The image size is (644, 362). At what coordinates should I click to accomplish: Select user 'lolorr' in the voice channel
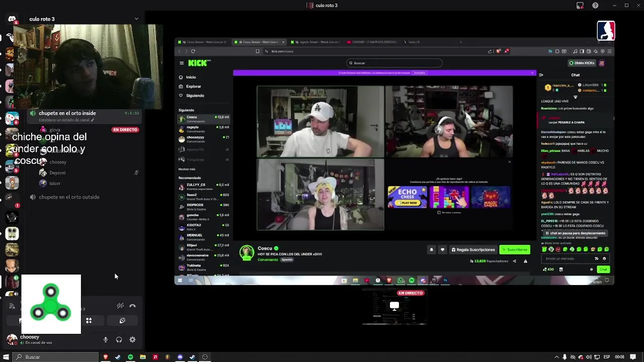55,184
